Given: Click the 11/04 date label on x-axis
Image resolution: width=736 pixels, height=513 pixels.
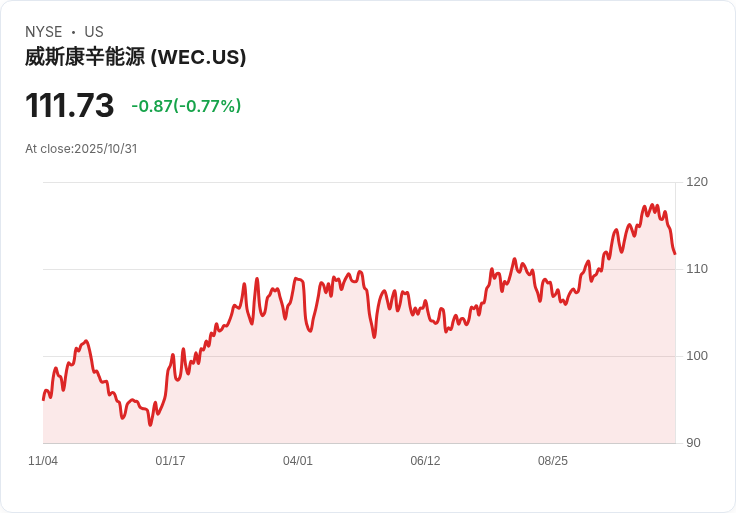Looking at the screenshot, I should [x=43, y=461].
